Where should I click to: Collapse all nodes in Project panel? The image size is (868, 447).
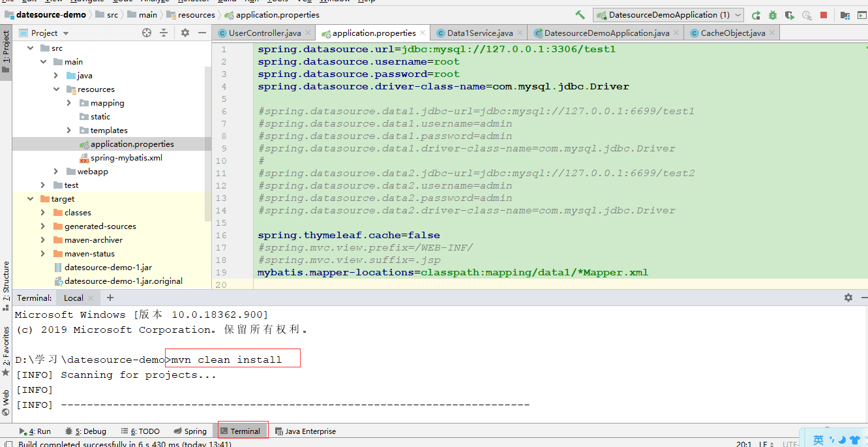164,32
